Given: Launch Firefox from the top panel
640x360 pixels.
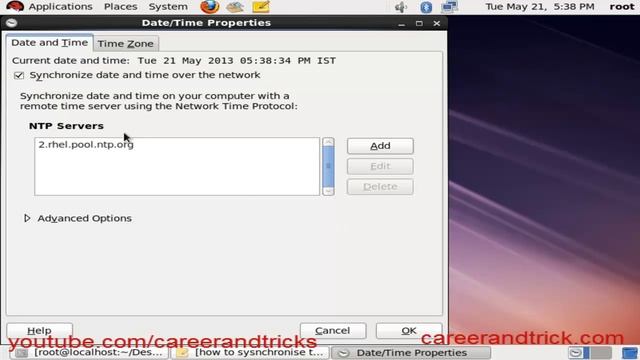Looking at the screenshot, I should tap(210, 7).
